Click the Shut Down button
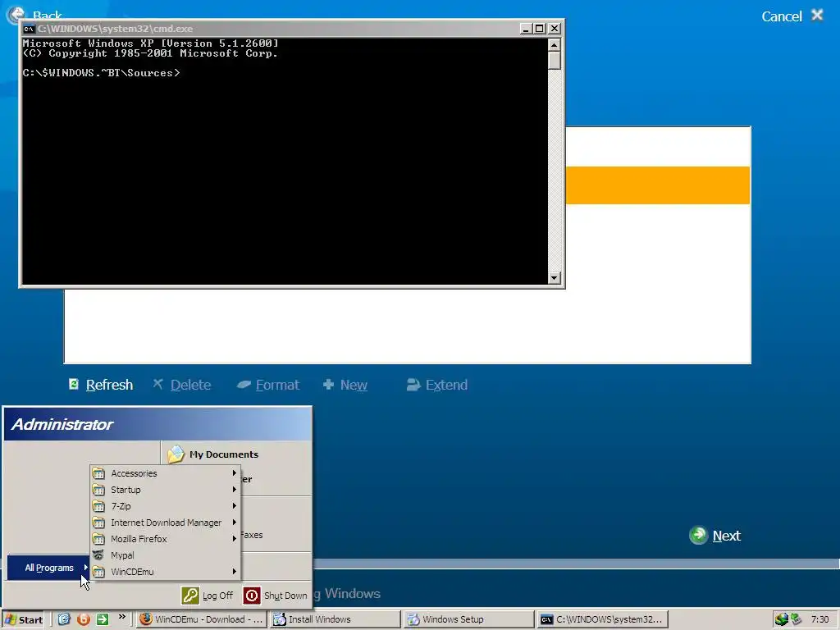 click(276, 596)
